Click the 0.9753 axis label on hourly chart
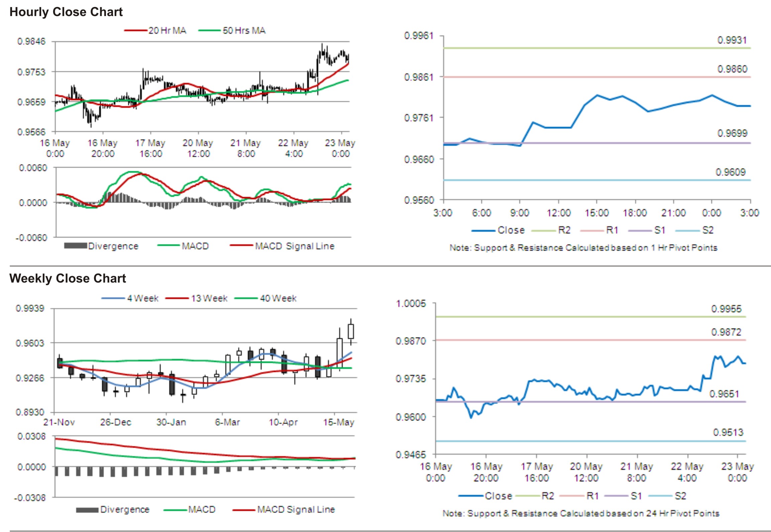Image resolution: width=771 pixels, height=532 pixels. click(x=31, y=72)
